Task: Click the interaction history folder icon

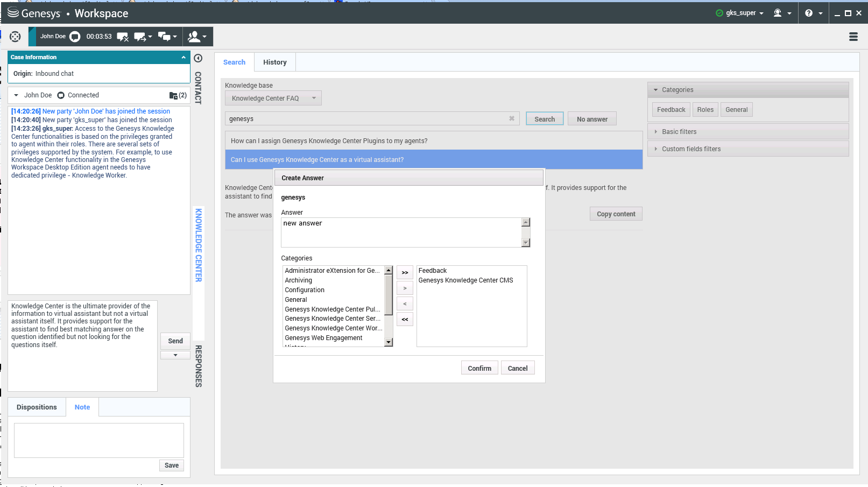Action: point(173,95)
